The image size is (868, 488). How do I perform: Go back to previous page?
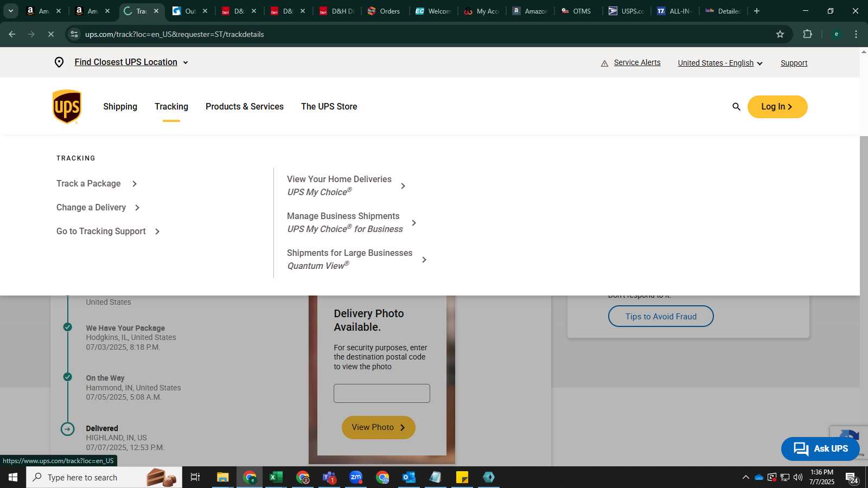click(x=12, y=34)
